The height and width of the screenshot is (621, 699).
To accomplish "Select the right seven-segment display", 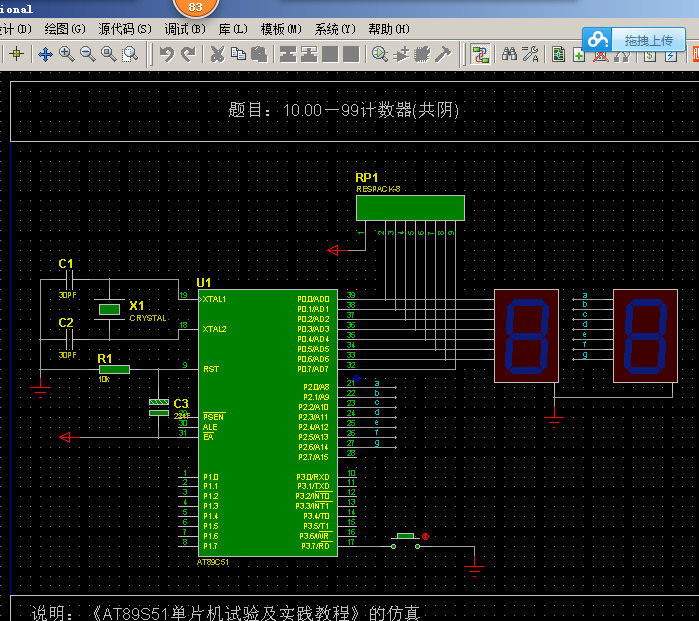I will coord(645,336).
